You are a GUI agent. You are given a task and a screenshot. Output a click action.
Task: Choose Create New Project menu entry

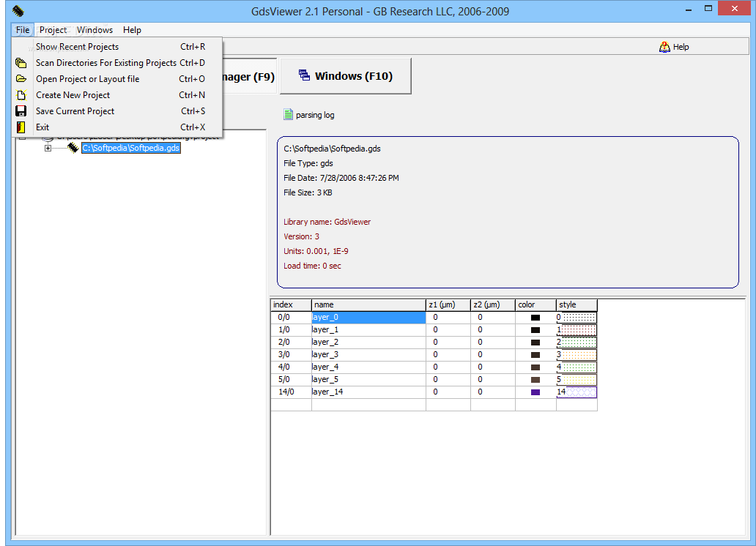click(117, 95)
